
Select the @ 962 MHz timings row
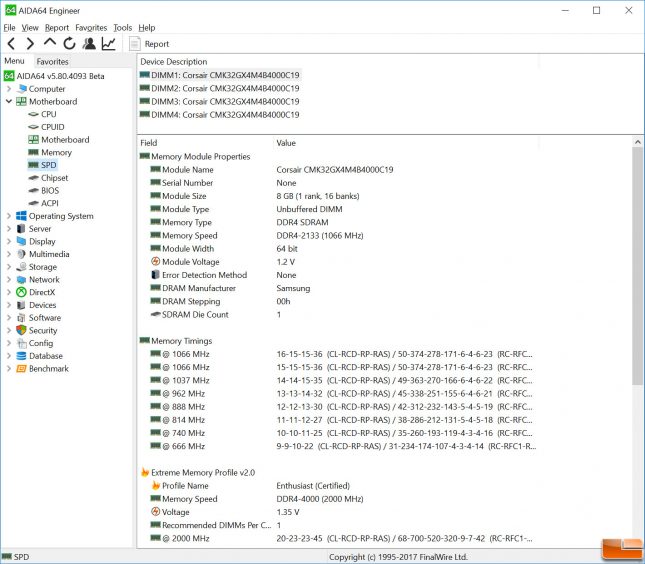(337, 393)
